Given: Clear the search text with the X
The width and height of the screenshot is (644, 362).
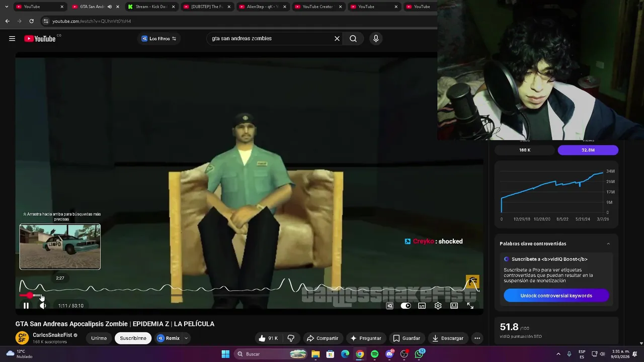Looking at the screenshot, I should 337,39.
